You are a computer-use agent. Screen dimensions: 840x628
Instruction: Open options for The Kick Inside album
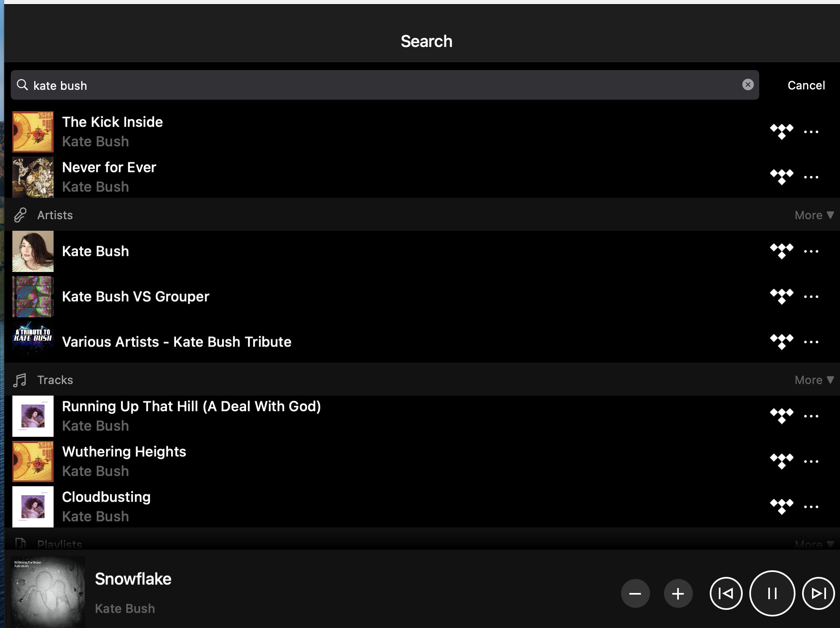click(x=811, y=132)
